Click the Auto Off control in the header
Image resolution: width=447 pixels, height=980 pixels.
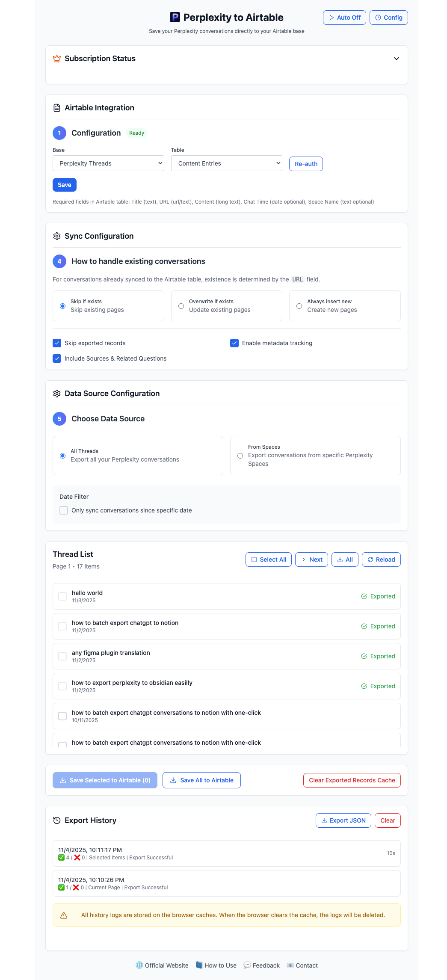(x=344, y=18)
